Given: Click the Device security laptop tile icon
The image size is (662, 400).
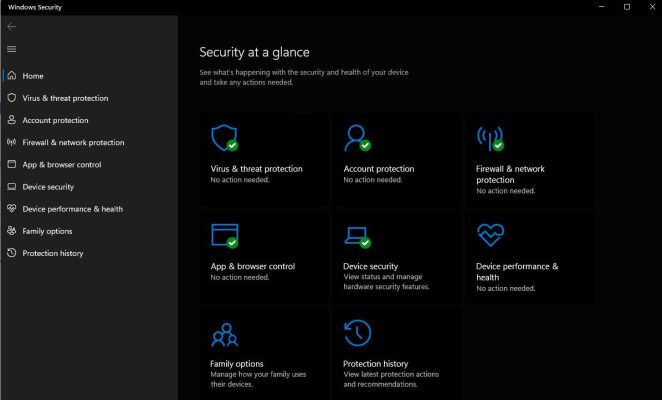Looking at the screenshot, I should pos(356,235).
